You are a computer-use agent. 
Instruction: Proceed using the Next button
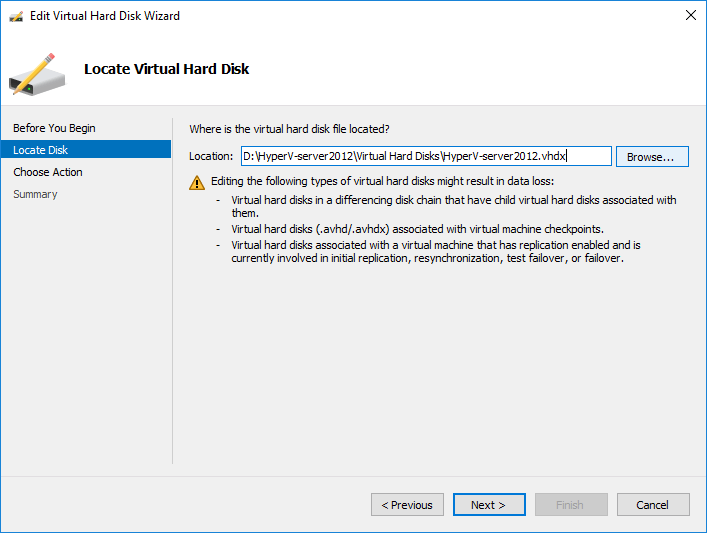pyautogui.click(x=489, y=505)
